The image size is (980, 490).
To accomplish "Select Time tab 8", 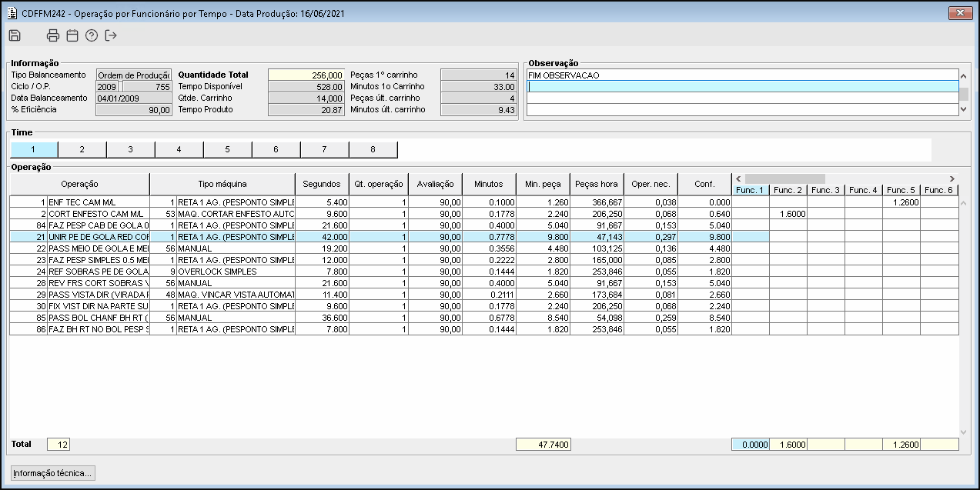I will point(373,150).
